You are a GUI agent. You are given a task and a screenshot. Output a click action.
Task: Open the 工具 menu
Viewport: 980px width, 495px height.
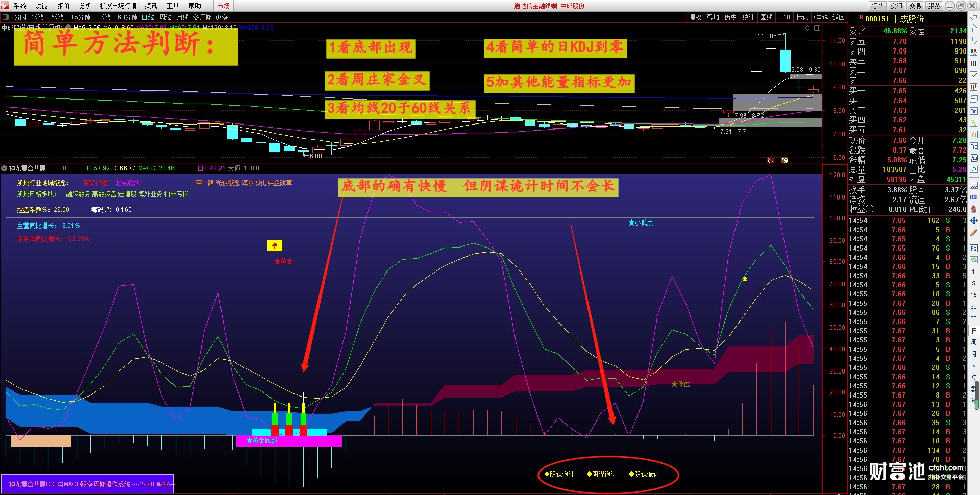point(173,6)
